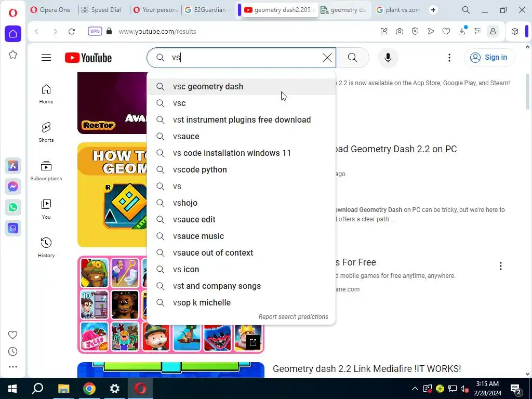Search open tabs magnifier icon
Screen dimensions: 532x399
coord(466,10)
